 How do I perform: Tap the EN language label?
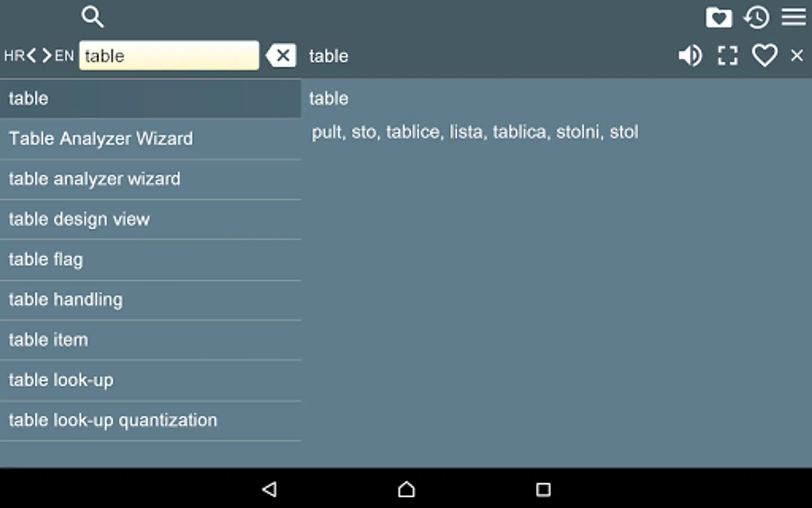[x=64, y=55]
